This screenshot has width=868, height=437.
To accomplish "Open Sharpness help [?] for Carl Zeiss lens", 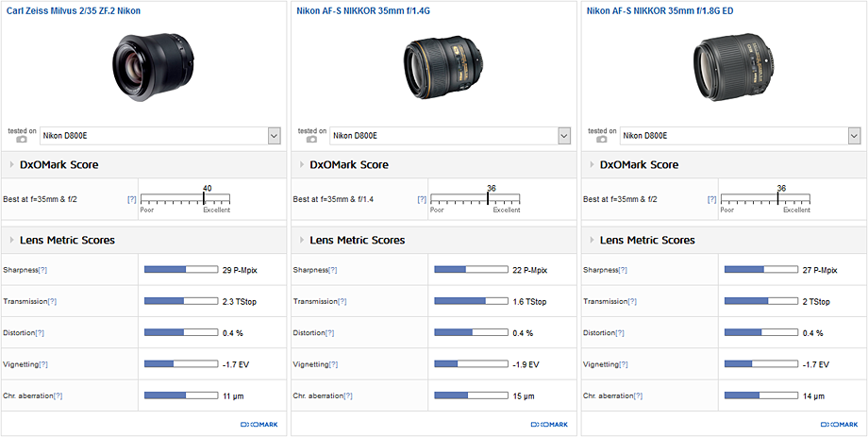I will [x=42, y=270].
